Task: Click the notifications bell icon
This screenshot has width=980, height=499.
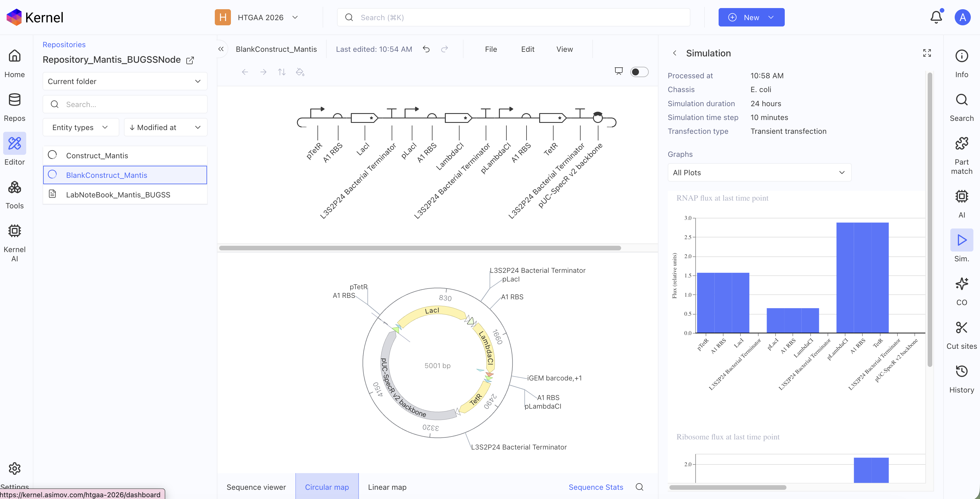Action: 936,17
